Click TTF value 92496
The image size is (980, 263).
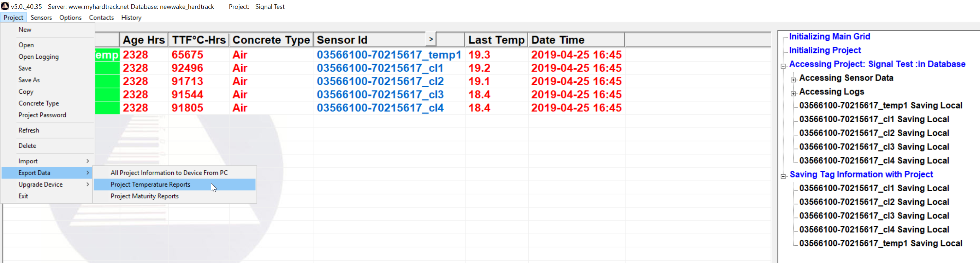(x=187, y=68)
